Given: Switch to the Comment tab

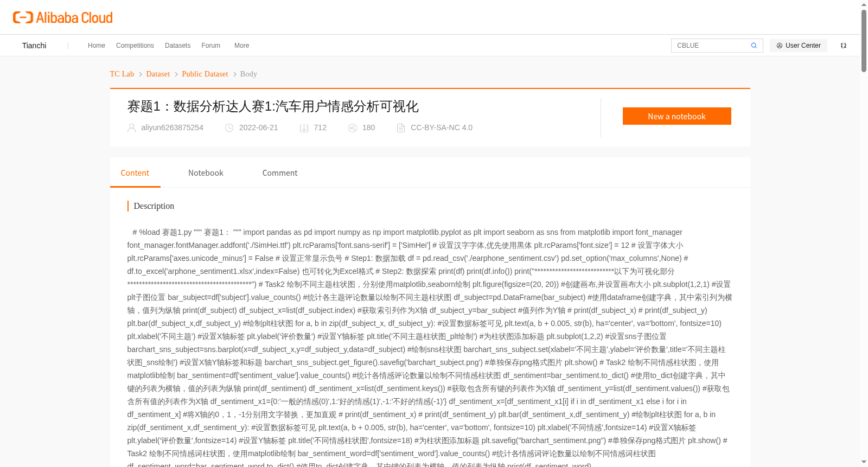Looking at the screenshot, I should [x=280, y=172].
